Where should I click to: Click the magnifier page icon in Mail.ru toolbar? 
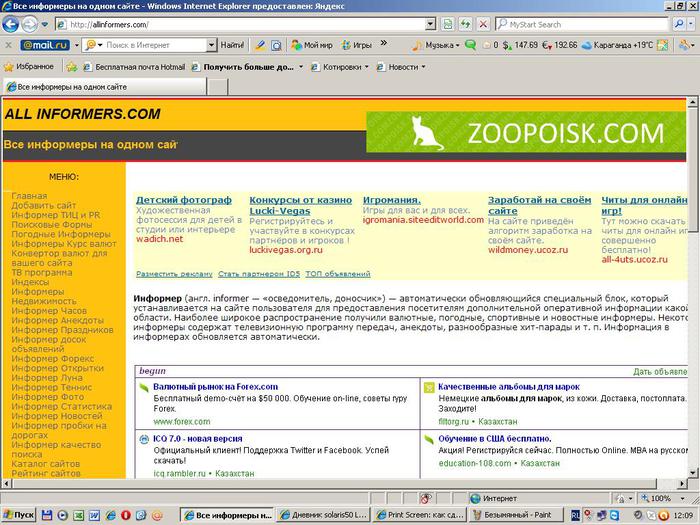(x=277, y=45)
